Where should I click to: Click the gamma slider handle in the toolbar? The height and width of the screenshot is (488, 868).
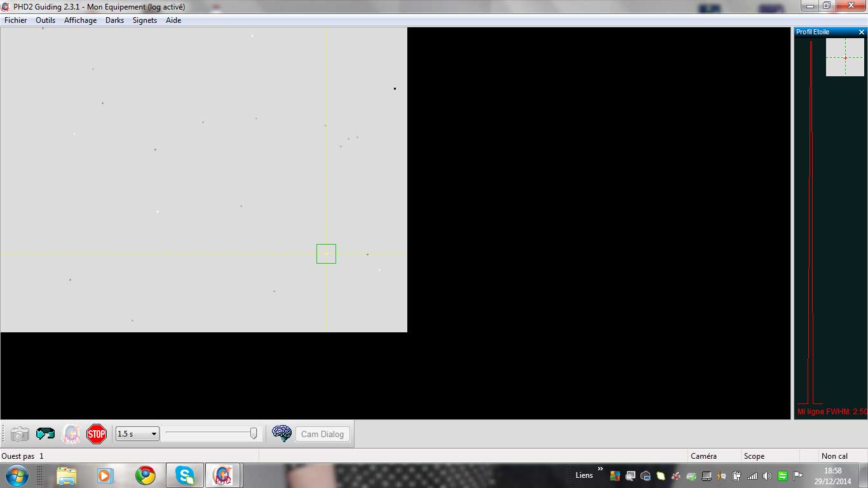tap(254, 433)
